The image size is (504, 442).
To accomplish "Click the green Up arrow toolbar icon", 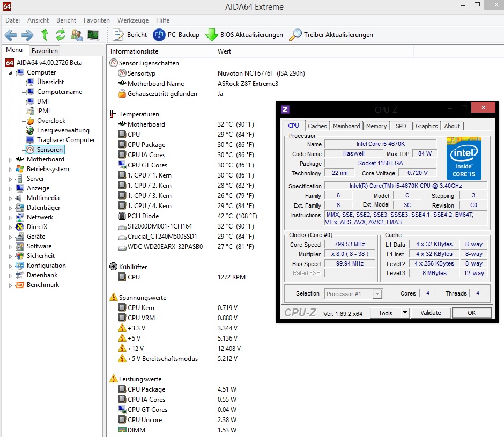I will 45,35.
